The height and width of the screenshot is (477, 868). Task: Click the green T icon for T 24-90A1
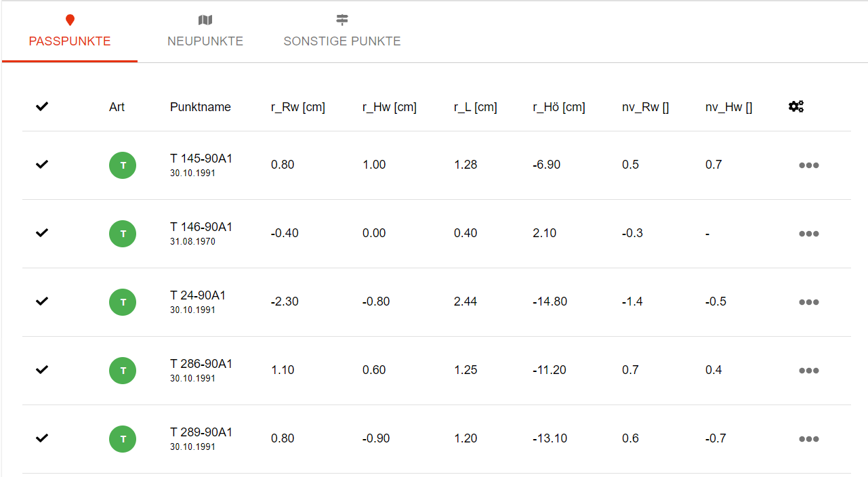123,302
